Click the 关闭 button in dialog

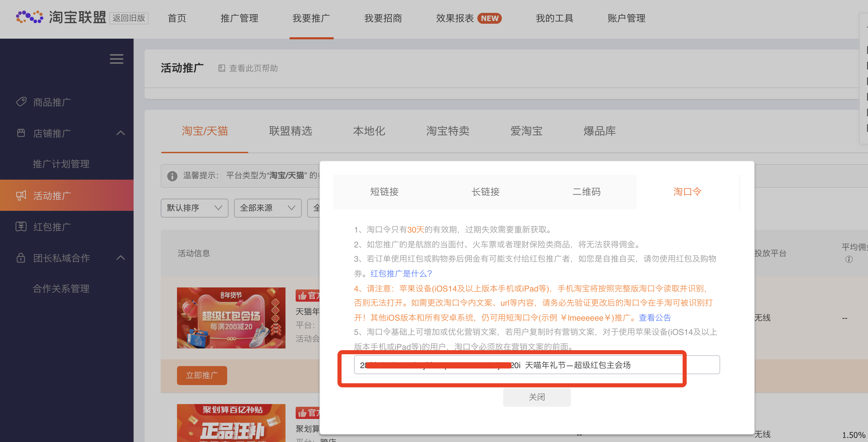coord(537,397)
